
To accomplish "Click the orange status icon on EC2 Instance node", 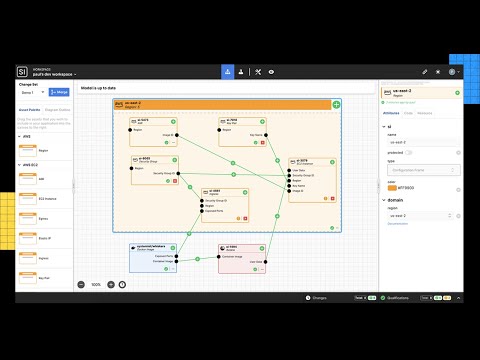I will [x=326, y=199].
